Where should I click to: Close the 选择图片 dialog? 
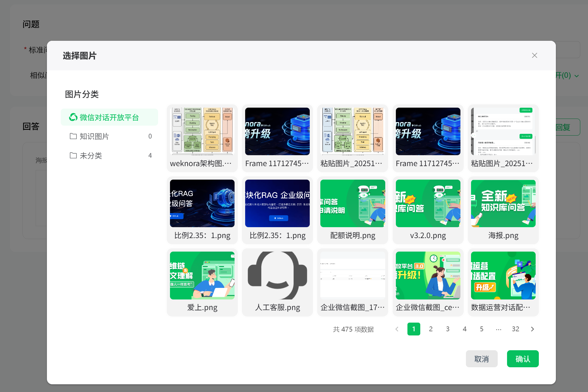click(534, 56)
